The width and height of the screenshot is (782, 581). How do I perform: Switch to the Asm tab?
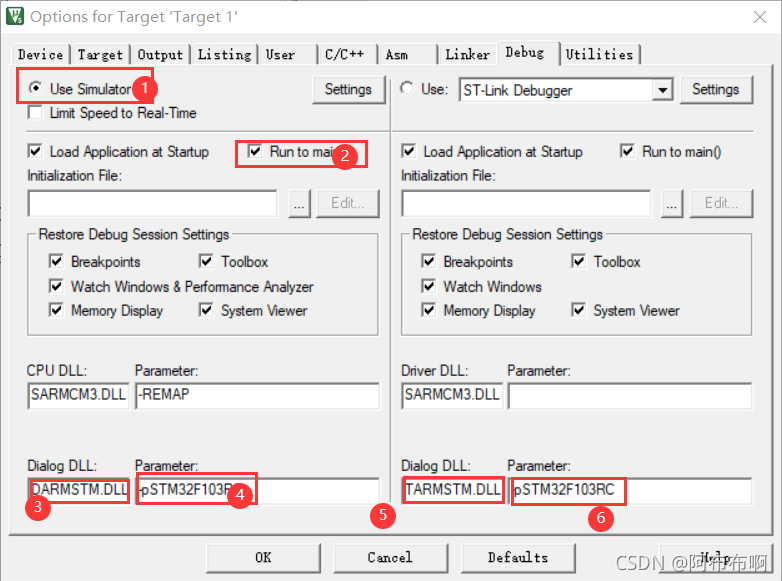click(407, 54)
